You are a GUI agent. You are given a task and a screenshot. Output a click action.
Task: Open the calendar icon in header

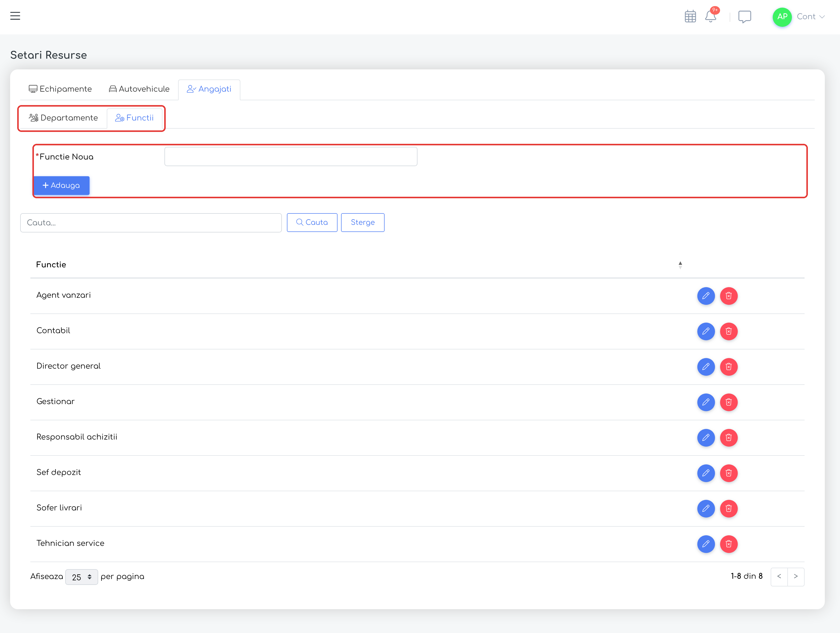[x=690, y=17]
